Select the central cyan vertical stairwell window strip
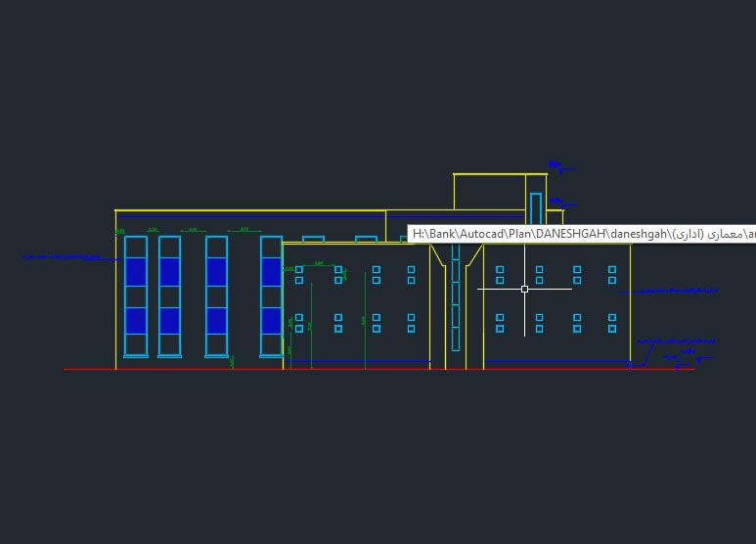 click(x=456, y=298)
